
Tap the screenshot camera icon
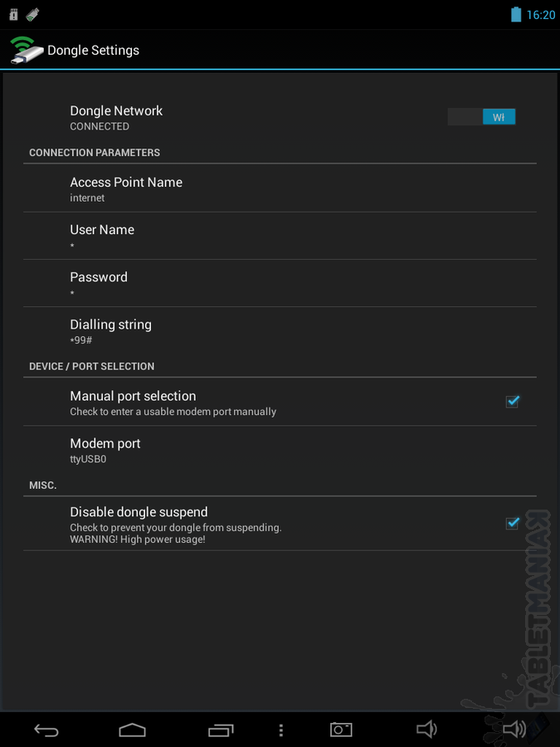pos(341,730)
